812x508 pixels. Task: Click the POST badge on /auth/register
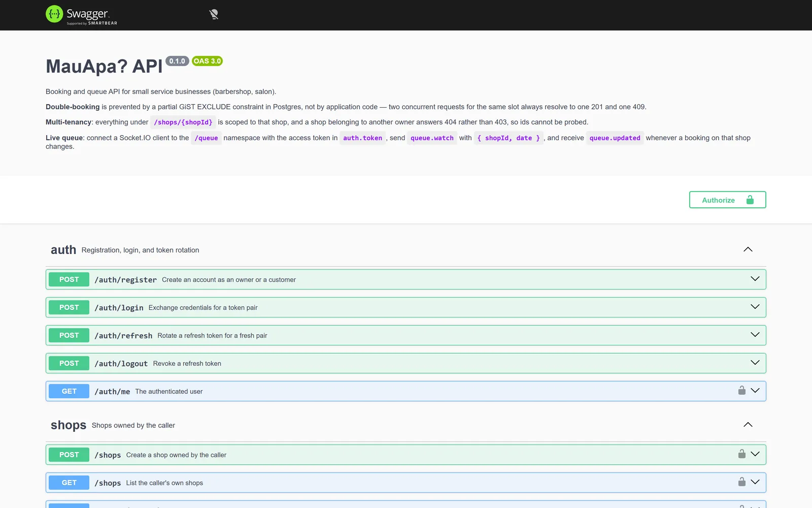click(x=69, y=279)
